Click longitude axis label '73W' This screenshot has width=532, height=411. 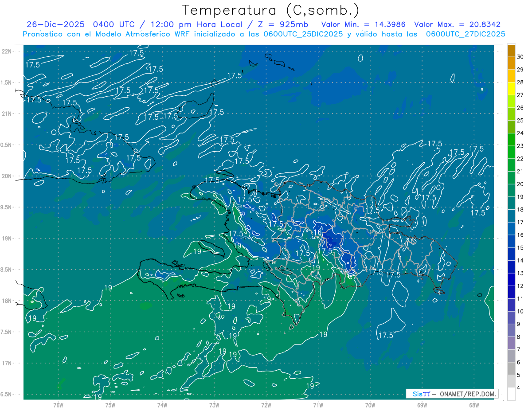(214, 404)
